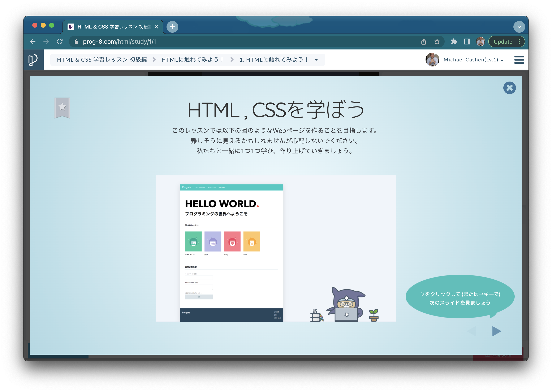The height and width of the screenshot is (392, 552).
Task: Toggle the browser side panel
Action: [x=467, y=42]
